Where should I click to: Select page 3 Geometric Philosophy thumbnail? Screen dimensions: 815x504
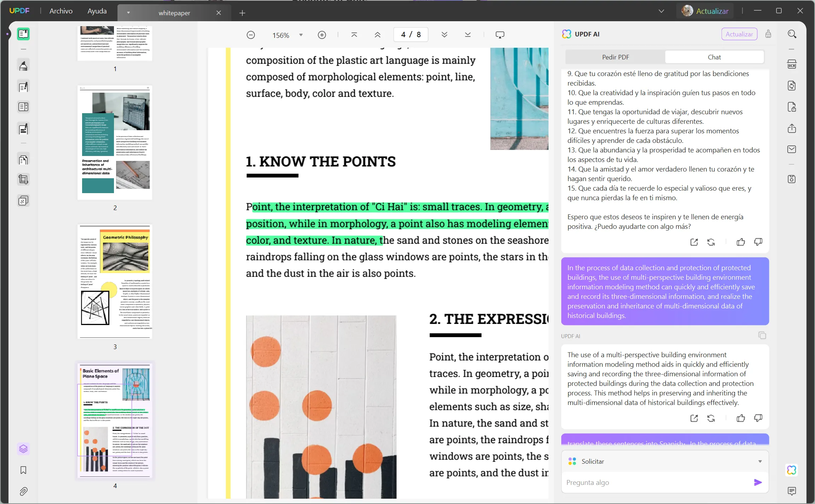tap(115, 282)
